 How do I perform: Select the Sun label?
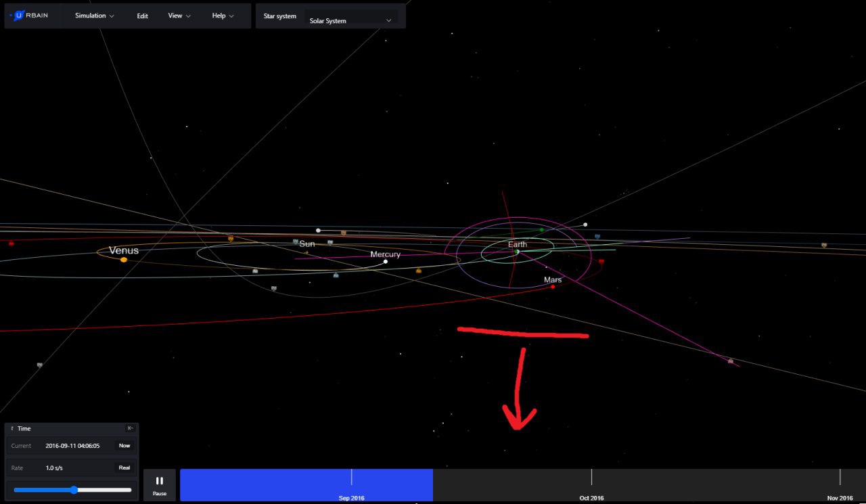coord(307,244)
